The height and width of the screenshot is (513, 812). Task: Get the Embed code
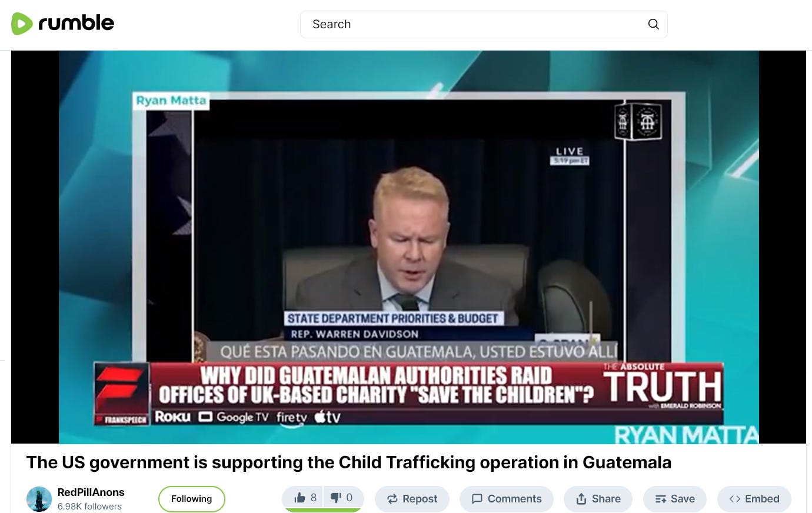click(754, 499)
